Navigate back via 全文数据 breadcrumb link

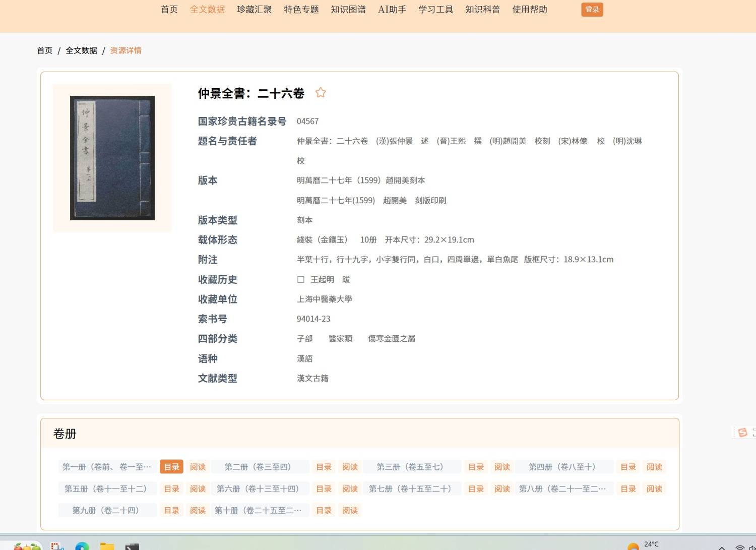pyautogui.click(x=82, y=50)
